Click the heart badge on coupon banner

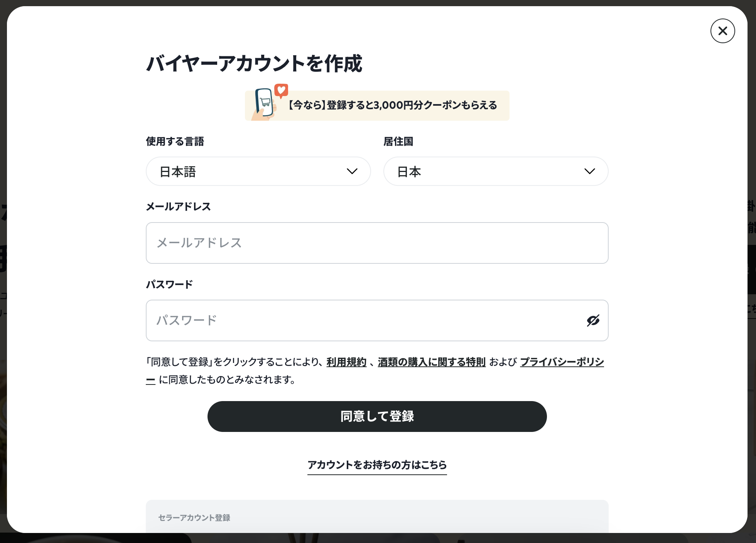281,91
